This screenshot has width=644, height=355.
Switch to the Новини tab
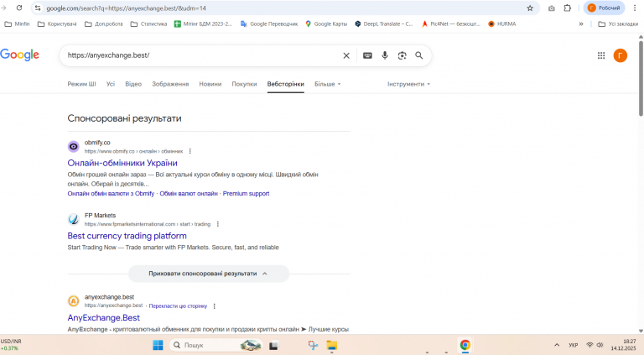210,84
